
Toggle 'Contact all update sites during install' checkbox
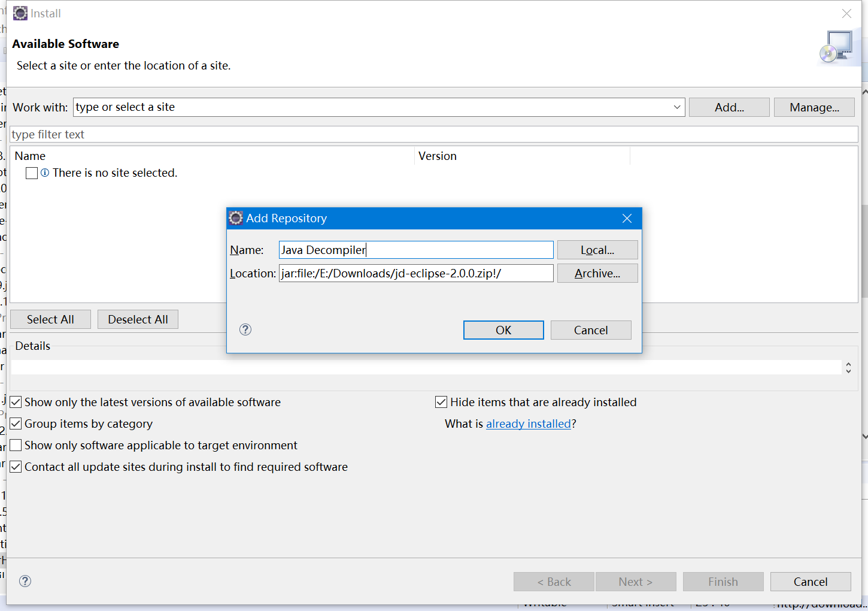coord(16,467)
